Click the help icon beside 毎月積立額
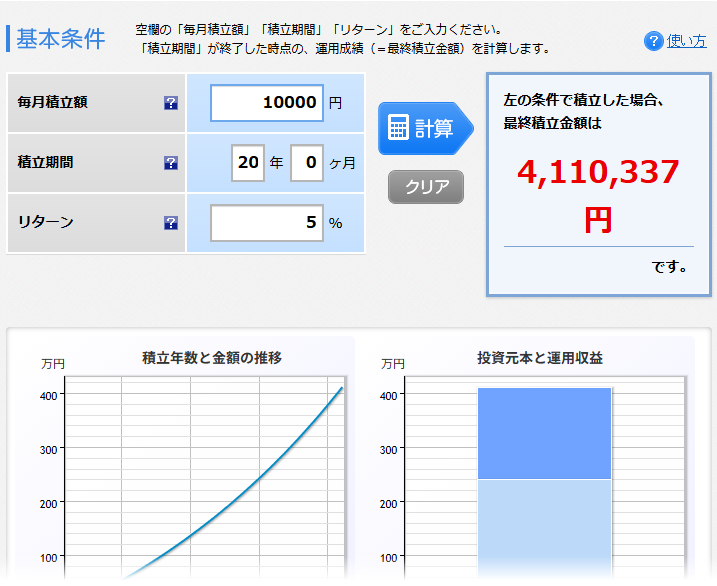The image size is (717, 586). point(170,102)
